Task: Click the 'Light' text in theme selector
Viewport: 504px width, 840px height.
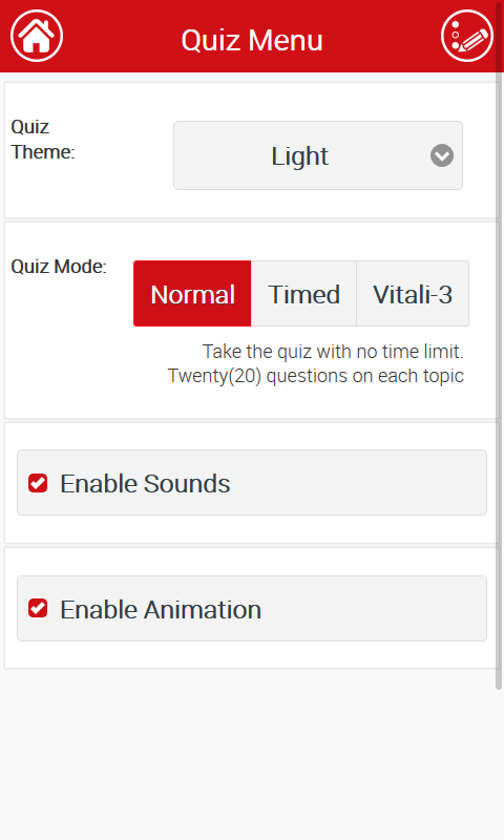Action: pyautogui.click(x=299, y=157)
